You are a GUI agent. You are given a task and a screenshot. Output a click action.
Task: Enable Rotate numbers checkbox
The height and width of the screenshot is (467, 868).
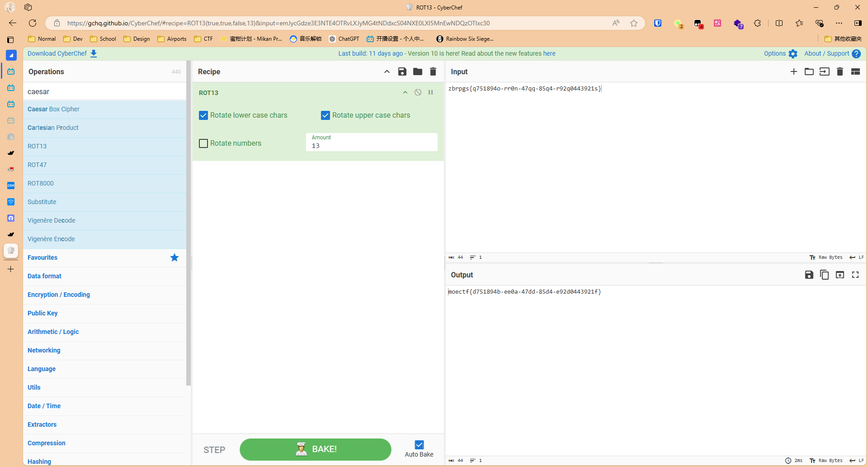point(203,143)
